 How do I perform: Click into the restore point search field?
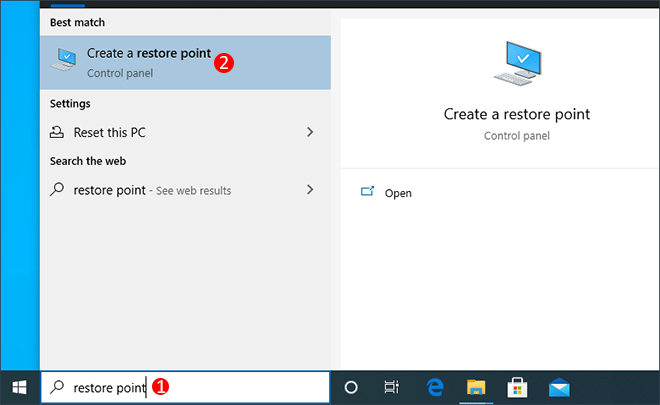(x=185, y=387)
